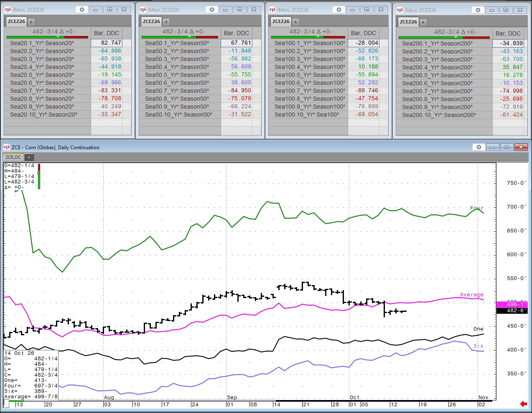The height and width of the screenshot is (413, 532).
Task: Click the circle link button in the ZCE Corn chart window
Action: click(479, 147)
